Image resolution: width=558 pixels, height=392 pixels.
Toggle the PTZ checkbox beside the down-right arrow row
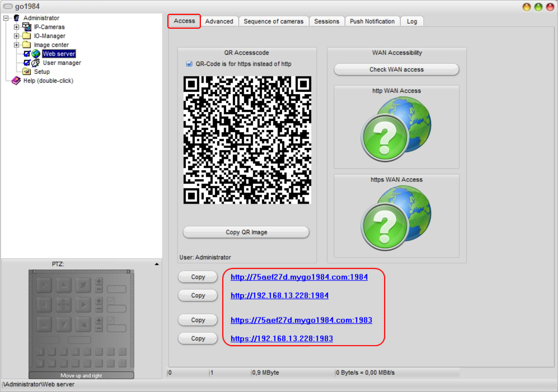(x=111, y=320)
